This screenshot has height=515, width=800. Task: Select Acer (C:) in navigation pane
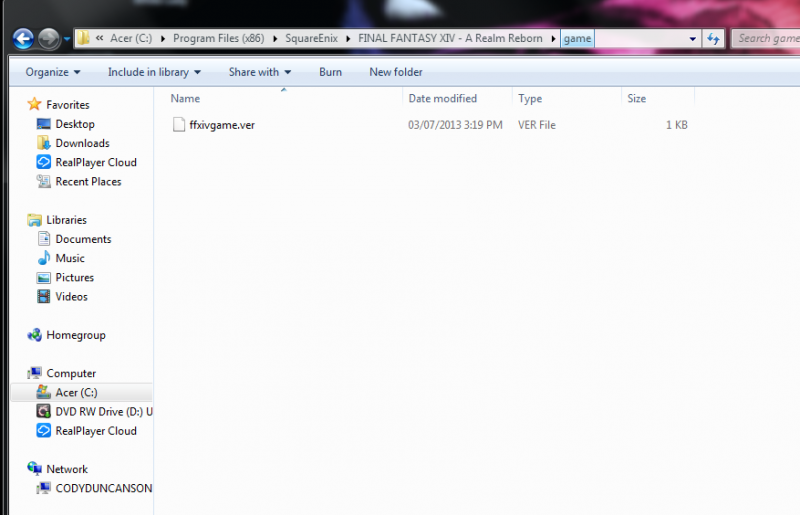click(77, 393)
